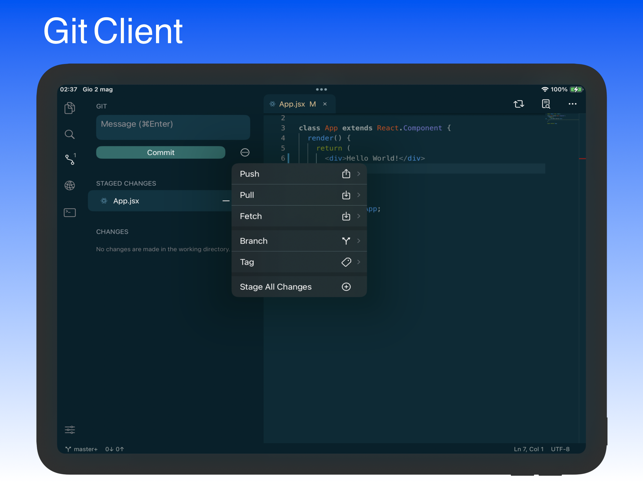Image resolution: width=643 pixels, height=482 pixels.
Task: Tap the multitasking three dots at the top
Action: coord(322,89)
